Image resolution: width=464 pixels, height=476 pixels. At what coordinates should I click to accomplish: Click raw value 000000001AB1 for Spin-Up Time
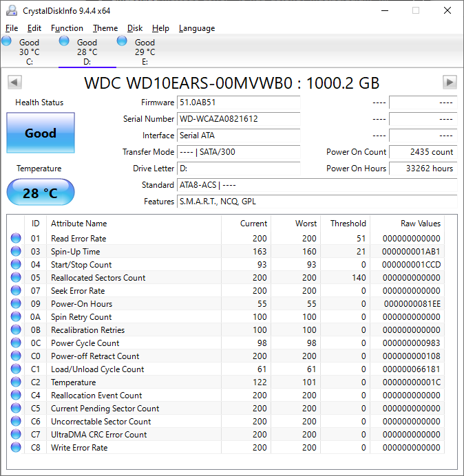[411, 251]
